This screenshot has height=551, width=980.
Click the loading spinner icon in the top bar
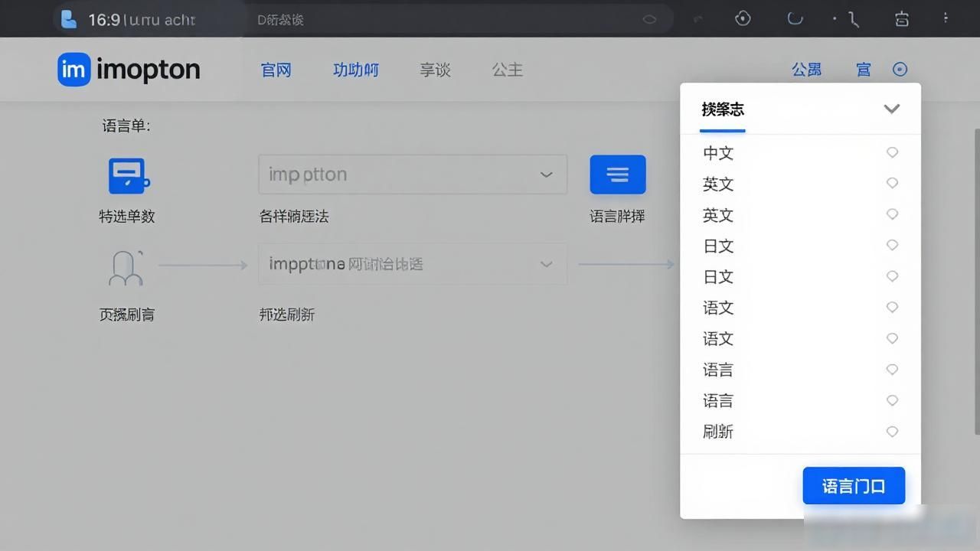[795, 18]
